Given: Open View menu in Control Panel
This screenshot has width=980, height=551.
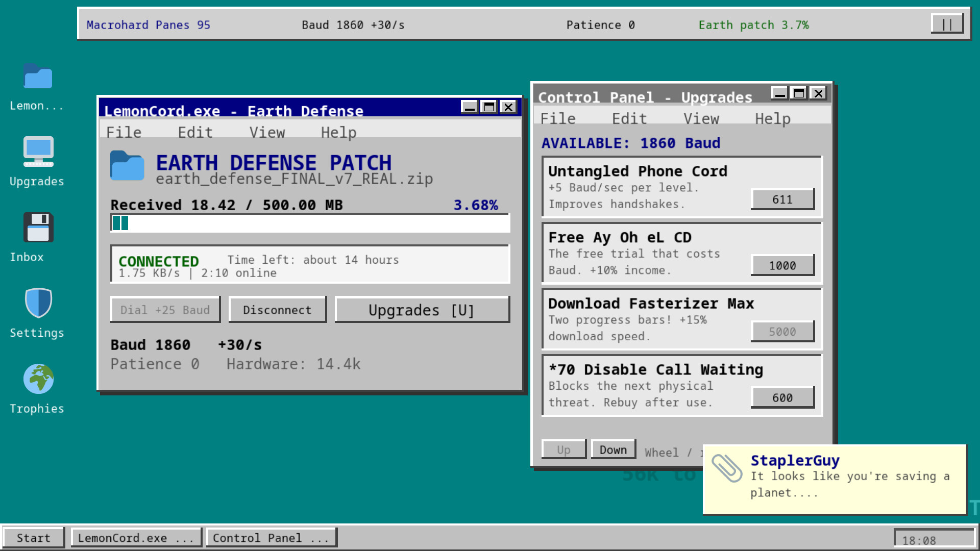Looking at the screenshot, I should (701, 118).
